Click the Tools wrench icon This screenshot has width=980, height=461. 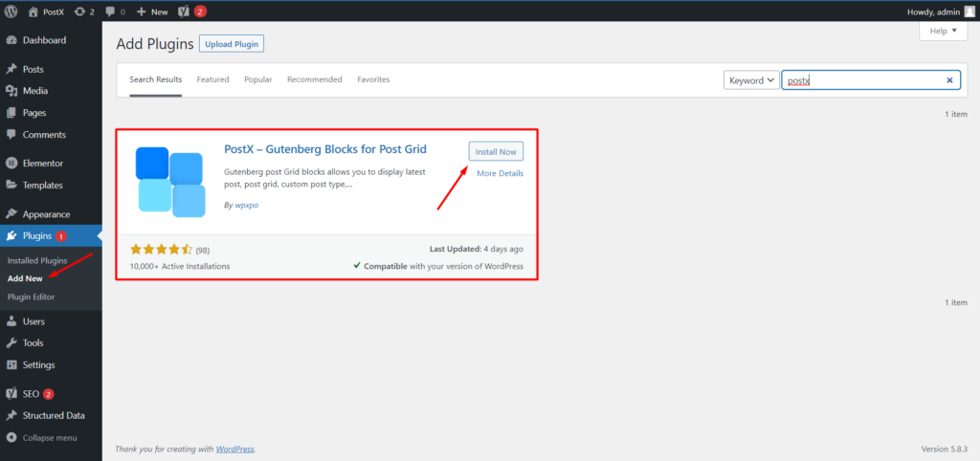[x=11, y=343]
